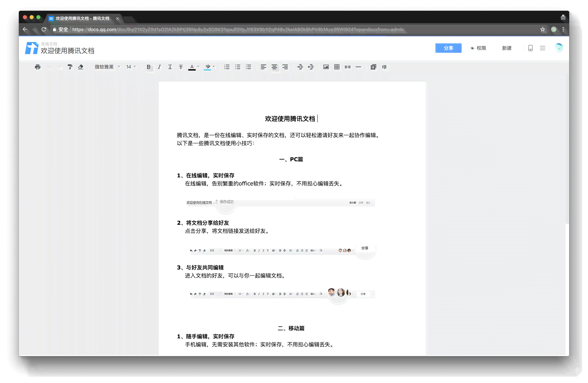Insert a checklist
588x383 pixels.
249,67
